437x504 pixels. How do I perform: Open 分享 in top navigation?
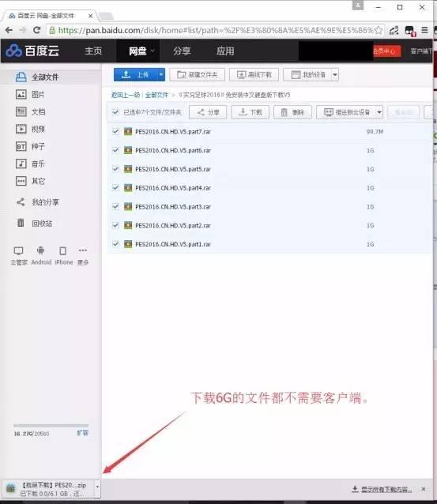coord(182,51)
